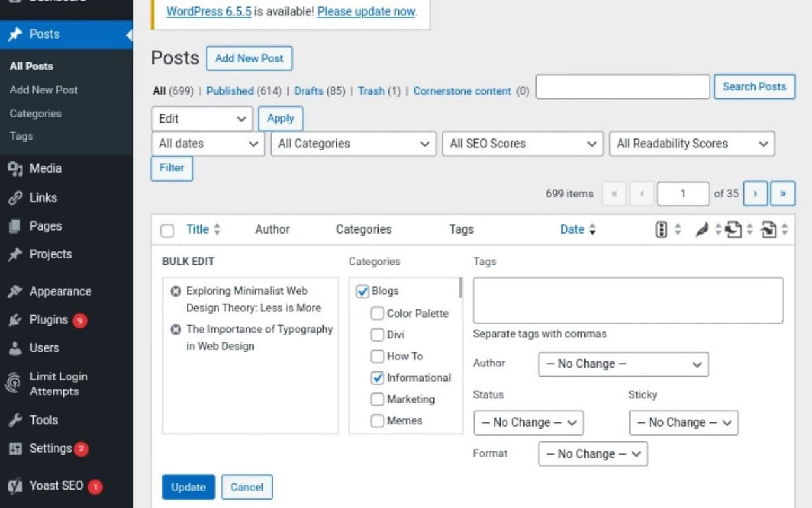Check the Color Palette category

point(377,313)
